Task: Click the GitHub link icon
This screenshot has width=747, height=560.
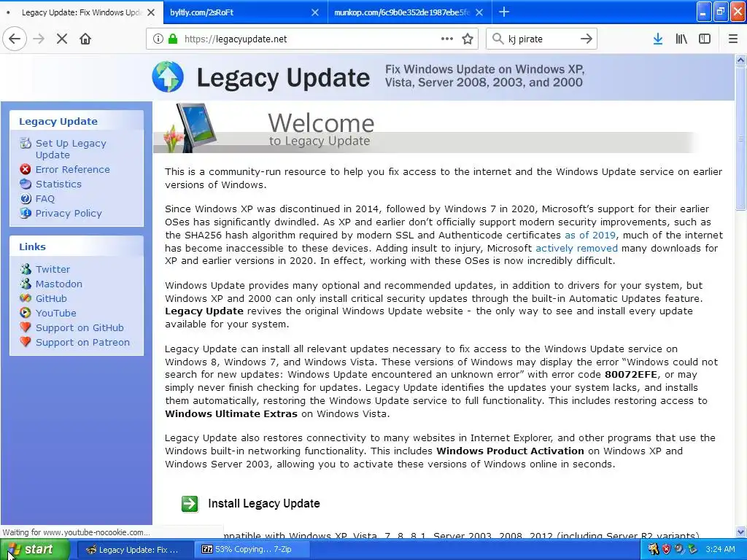Action: [x=26, y=298]
